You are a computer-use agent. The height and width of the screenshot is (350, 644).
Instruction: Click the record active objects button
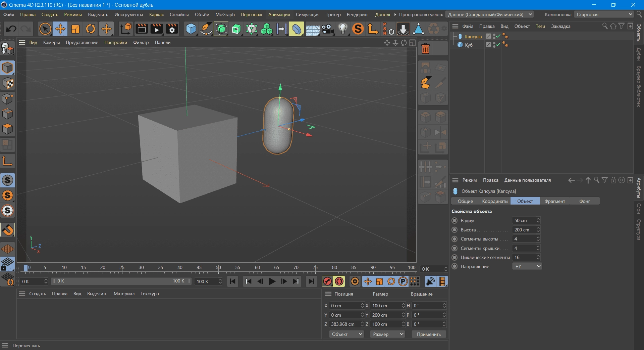click(328, 281)
